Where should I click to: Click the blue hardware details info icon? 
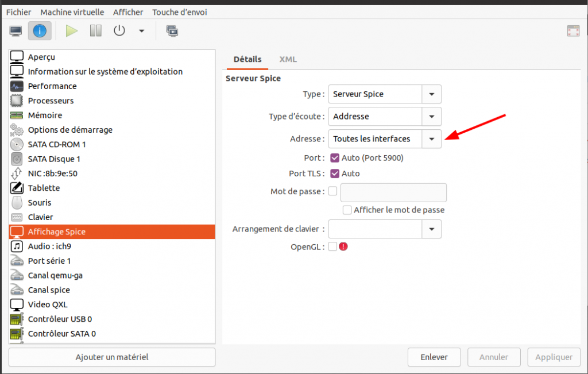click(40, 31)
